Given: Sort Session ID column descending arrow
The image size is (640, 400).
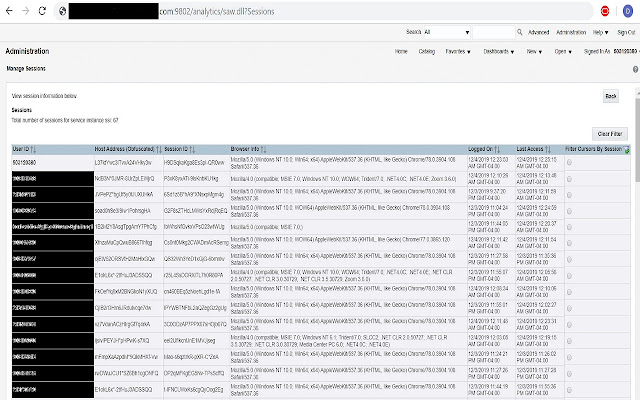Looking at the screenshot, I should [193, 149].
